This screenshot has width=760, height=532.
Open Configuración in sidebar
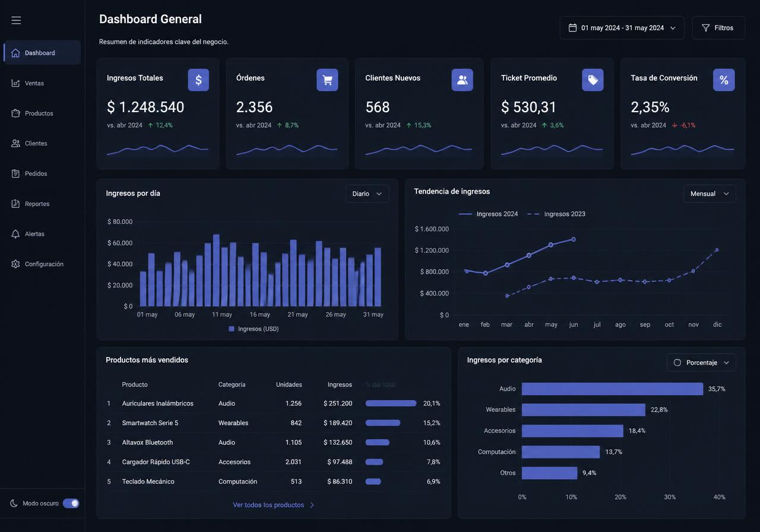[x=42, y=264]
